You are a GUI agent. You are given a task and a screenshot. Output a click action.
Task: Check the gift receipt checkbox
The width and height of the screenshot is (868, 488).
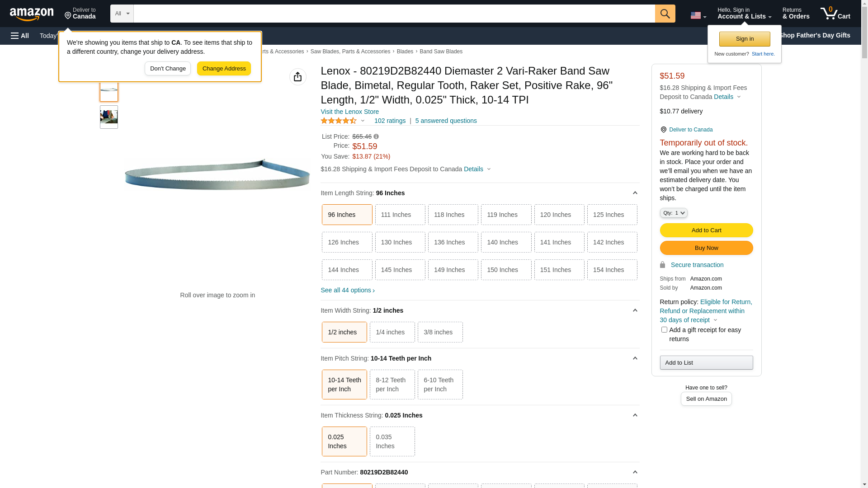(x=664, y=330)
